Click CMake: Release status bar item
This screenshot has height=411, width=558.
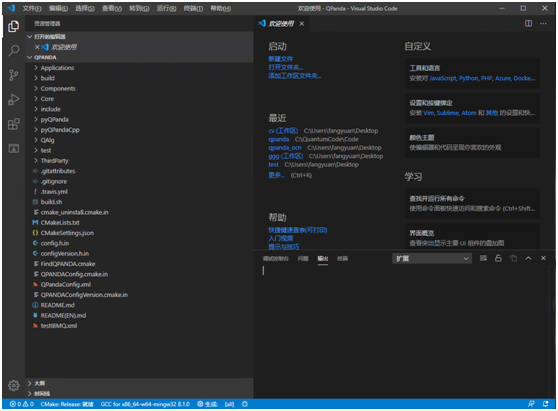(67, 404)
